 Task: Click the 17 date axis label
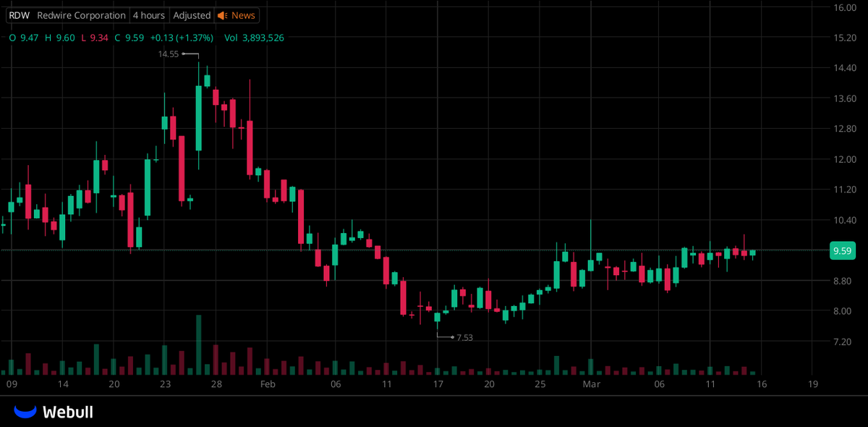[x=438, y=384]
